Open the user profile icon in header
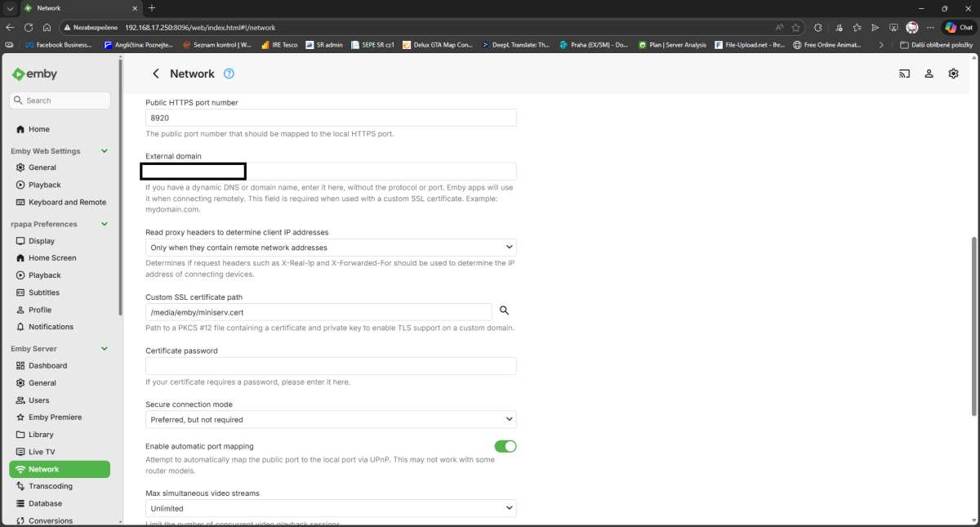Screen dimensions: 980x527 point(929,74)
